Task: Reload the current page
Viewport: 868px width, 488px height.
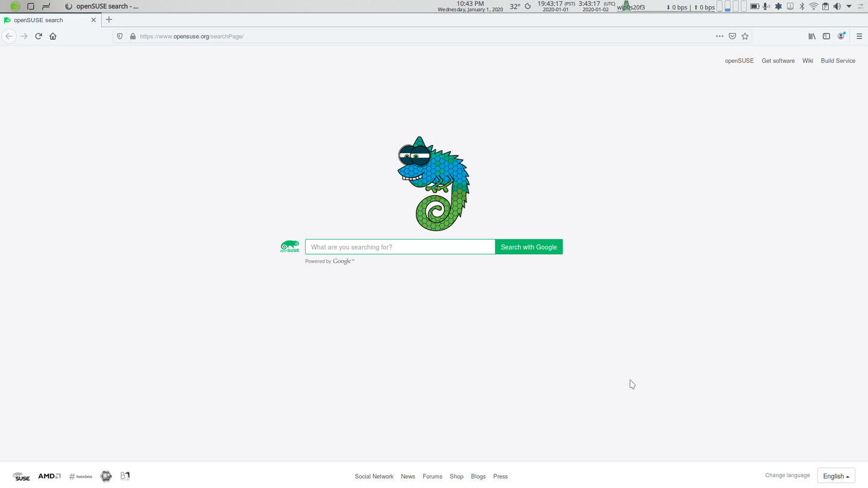Action: (39, 36)
